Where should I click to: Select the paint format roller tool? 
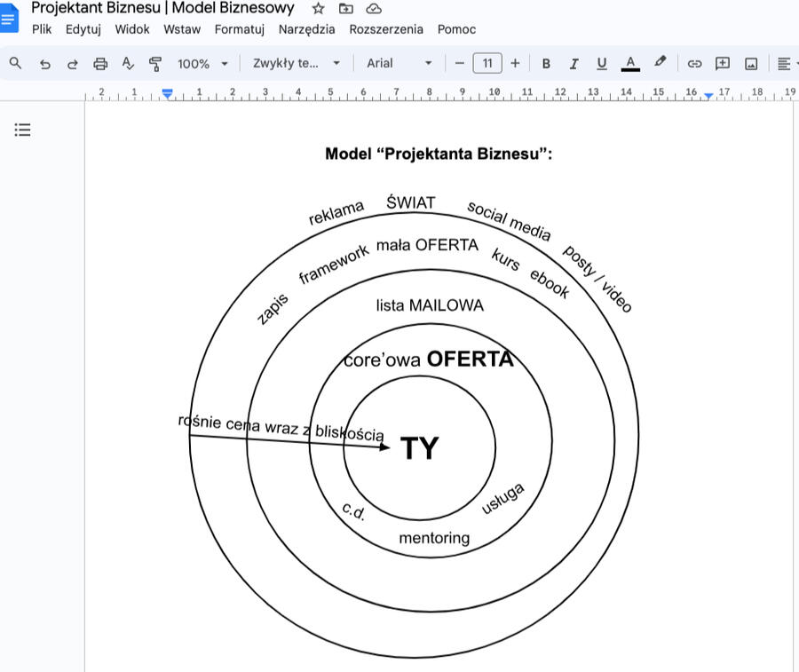155,64
